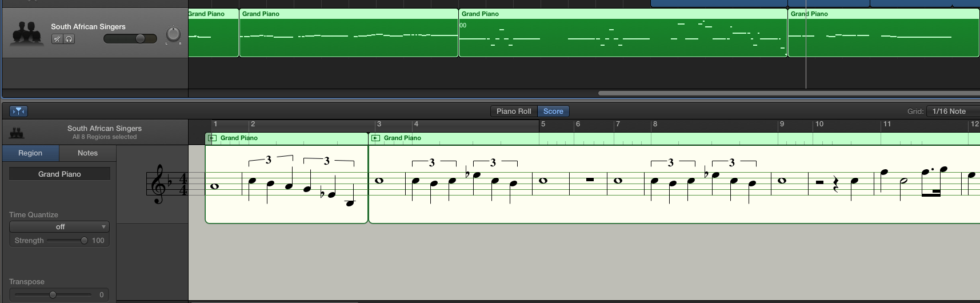Click the tracks area horizontal scrollbar
Screen dimensions: 980x303
pyautogui.click(x=789, y=93)
